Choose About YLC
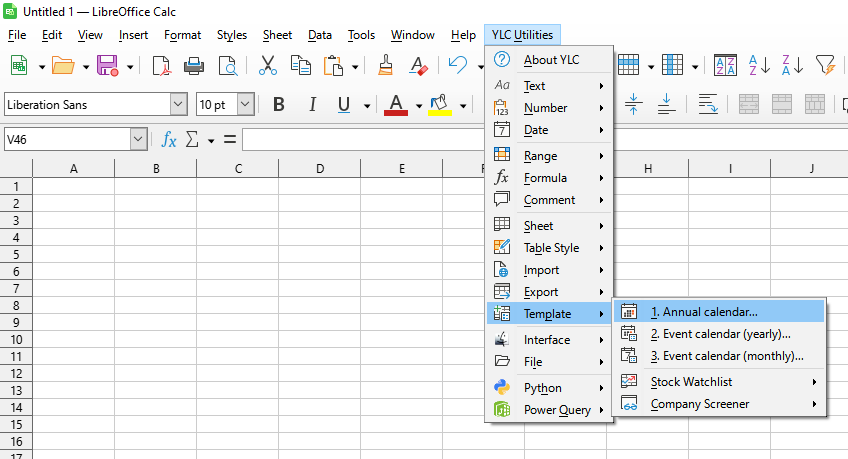This screenshot has width=848, height=459. (550, 59)
